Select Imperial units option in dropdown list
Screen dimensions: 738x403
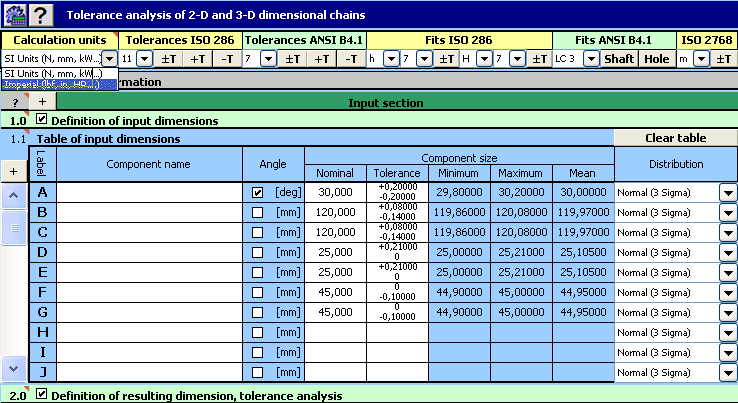(x=59, y=85)
